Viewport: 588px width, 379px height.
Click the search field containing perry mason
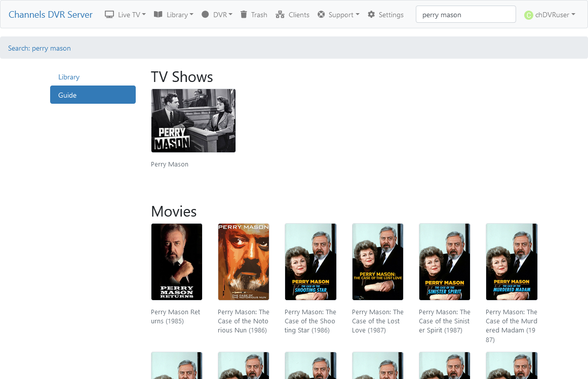pos(465,15)
